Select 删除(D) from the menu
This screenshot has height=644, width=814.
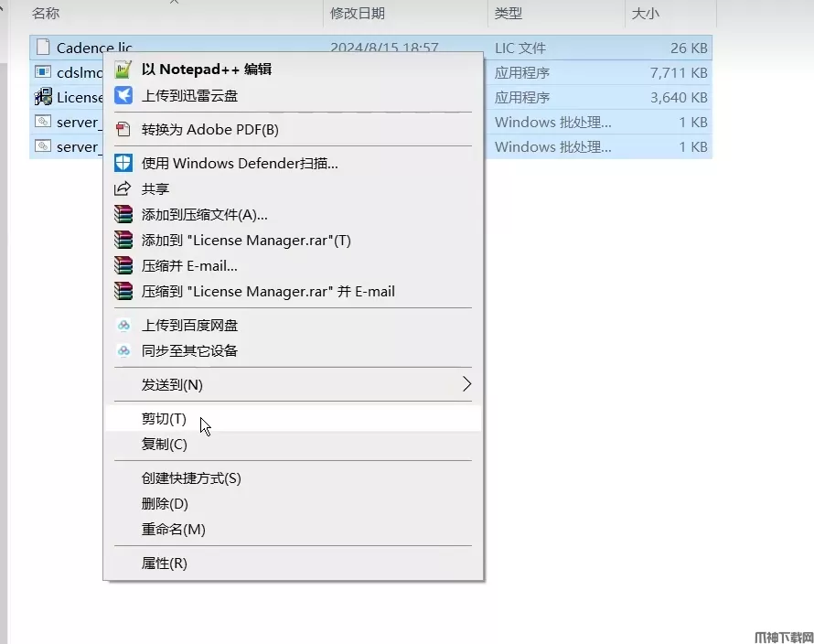pos(293,504)
